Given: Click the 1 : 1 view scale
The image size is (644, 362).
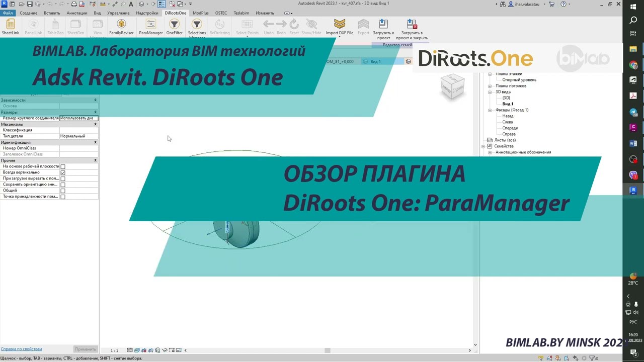Looking at the screenshot, I should point(114,350).
